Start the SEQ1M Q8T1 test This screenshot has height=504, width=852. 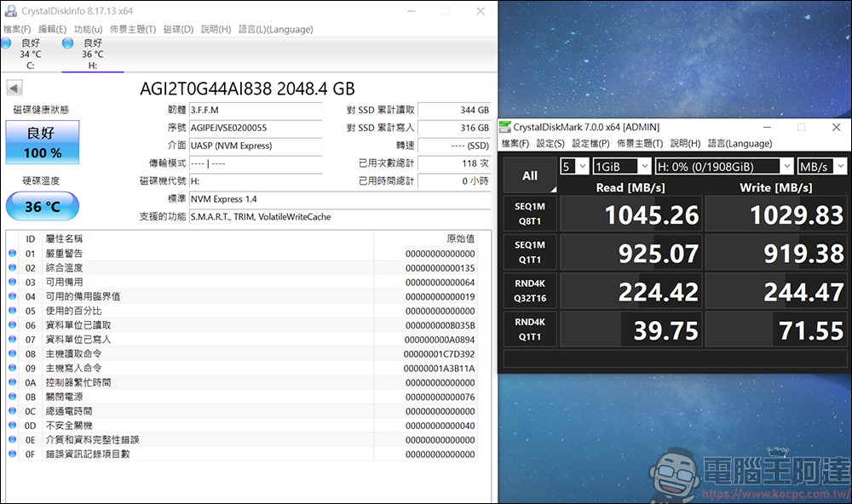pyautogui.click(x=530, y=214)
